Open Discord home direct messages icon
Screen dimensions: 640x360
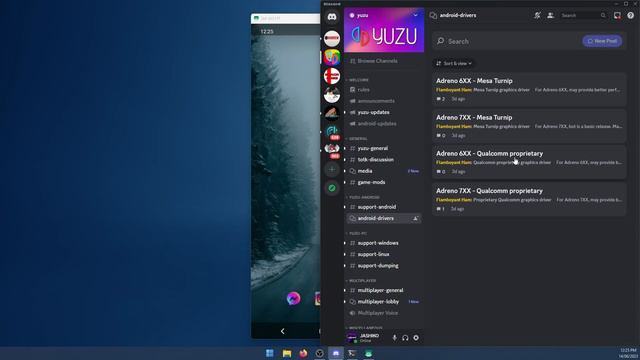point(332,17)
